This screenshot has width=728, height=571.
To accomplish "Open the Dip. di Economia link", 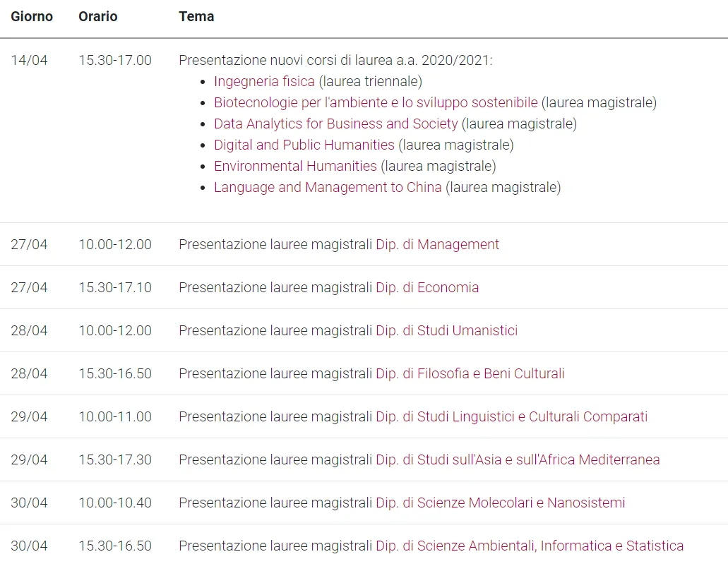I will point(427,287).
